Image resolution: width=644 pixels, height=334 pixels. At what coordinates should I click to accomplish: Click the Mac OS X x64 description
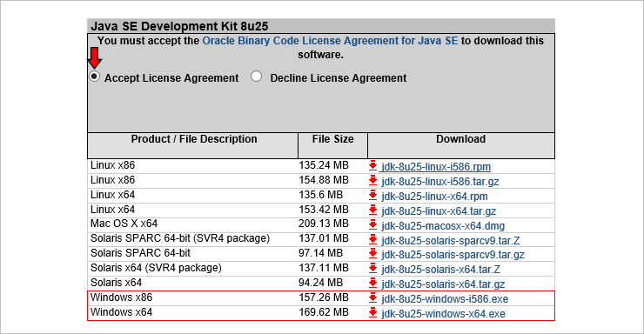pyautogui.click(x=124, y=224)
